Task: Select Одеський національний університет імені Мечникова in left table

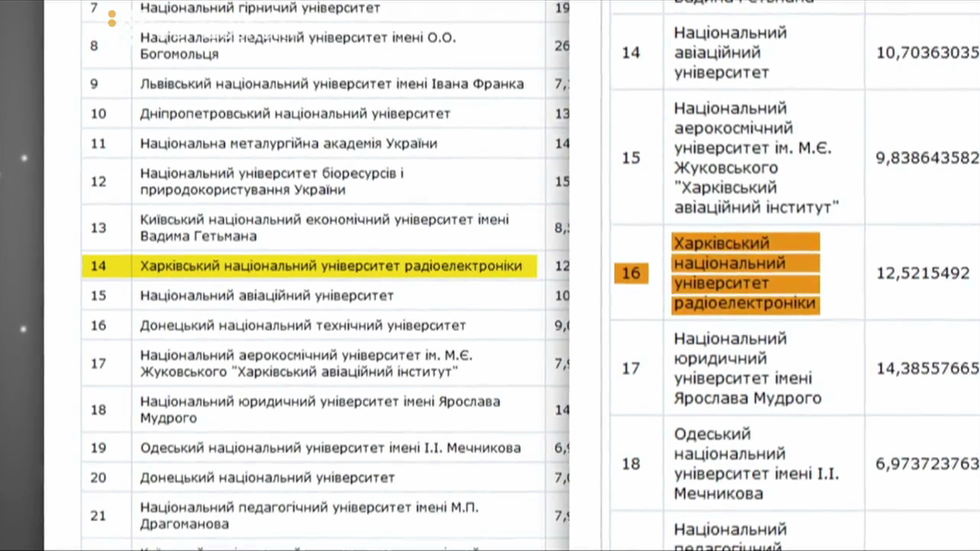Action: pos(330,448)
